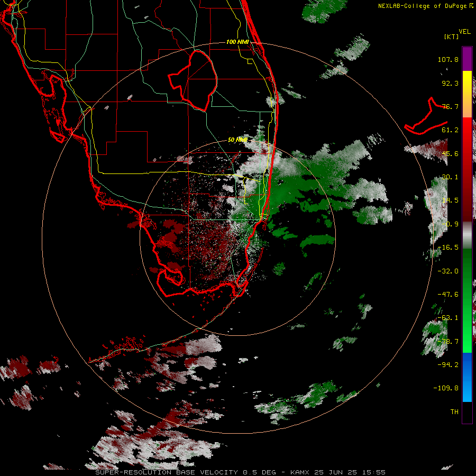Click the NEXLAB-College of DuPage label
The width and height of the screenshot is (476, 476).
point(425,6)
